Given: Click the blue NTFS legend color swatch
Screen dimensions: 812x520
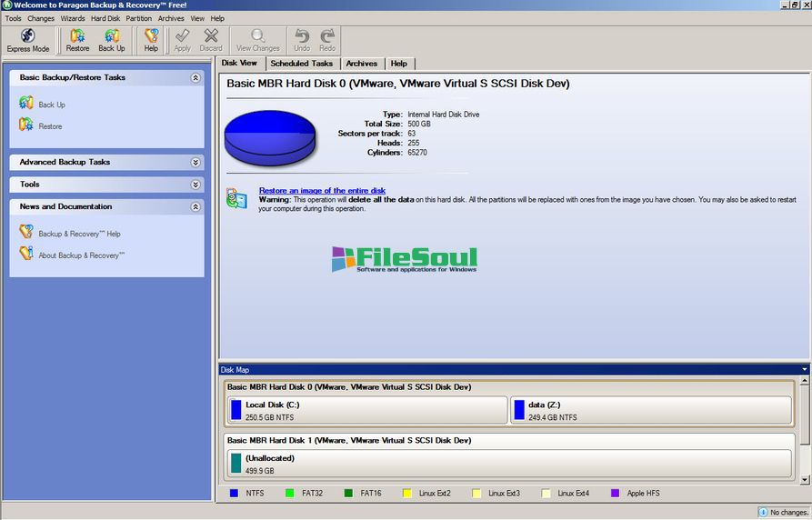Looking at the screenshot, I should tap(234, 493).
